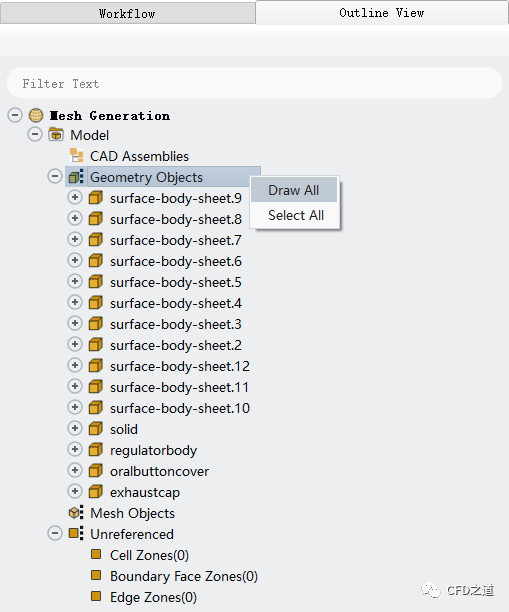Click the regulatorbody object cube icon
This screenshot has height=612, width=509.
point(96,450)
